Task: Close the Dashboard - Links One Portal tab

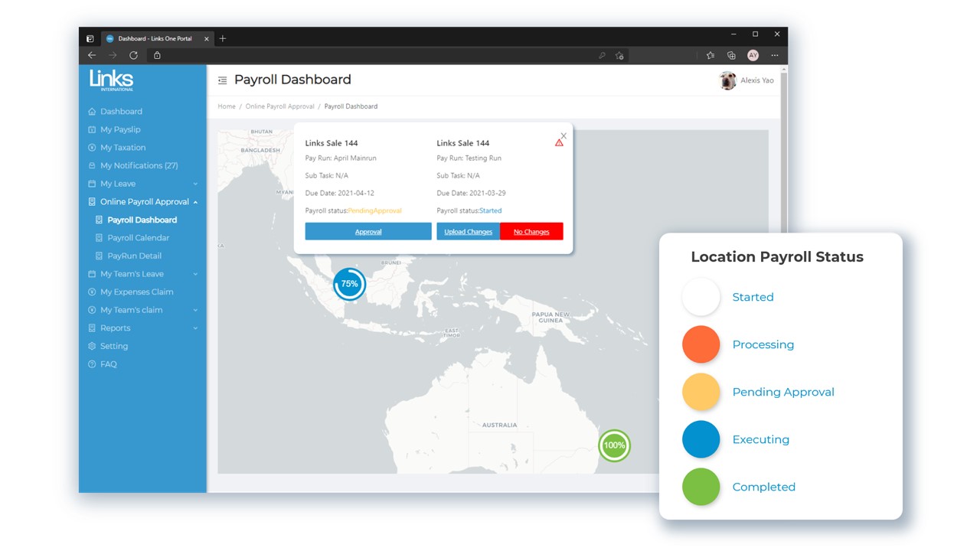Action: coord(207,38)
